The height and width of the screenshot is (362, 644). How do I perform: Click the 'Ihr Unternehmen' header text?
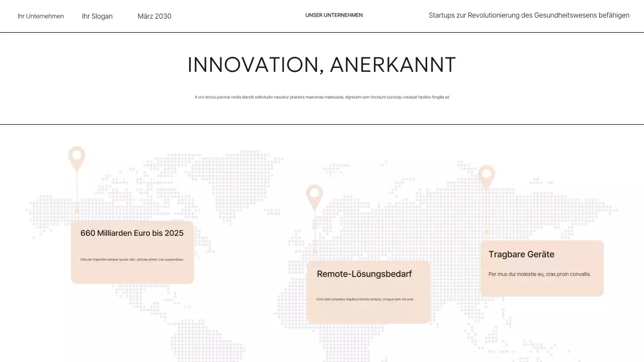41,16
